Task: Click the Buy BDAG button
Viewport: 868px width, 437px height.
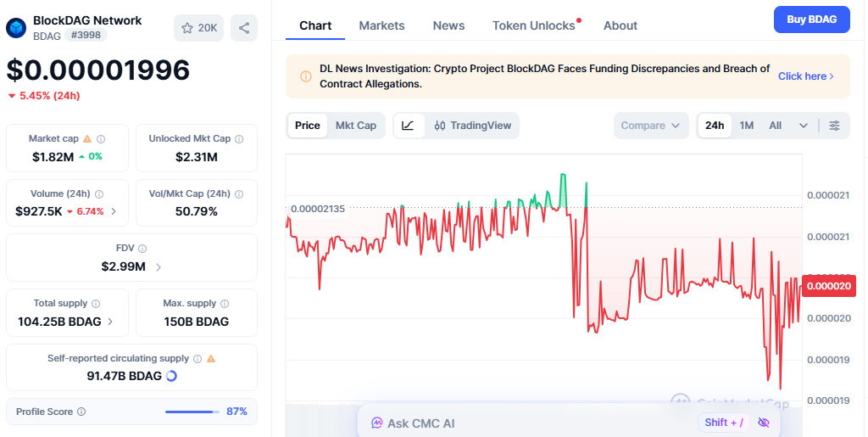Action: tap(811, 20)
